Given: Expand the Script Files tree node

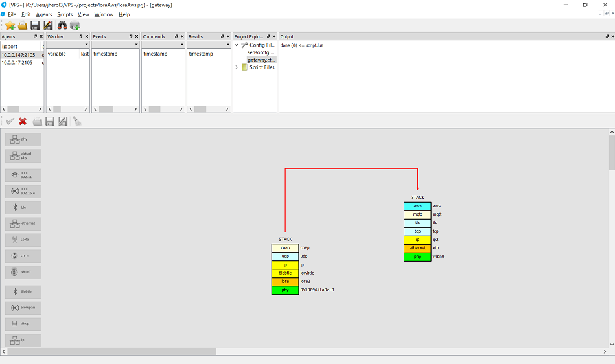Looking at the screenshot, I should 237,67.
